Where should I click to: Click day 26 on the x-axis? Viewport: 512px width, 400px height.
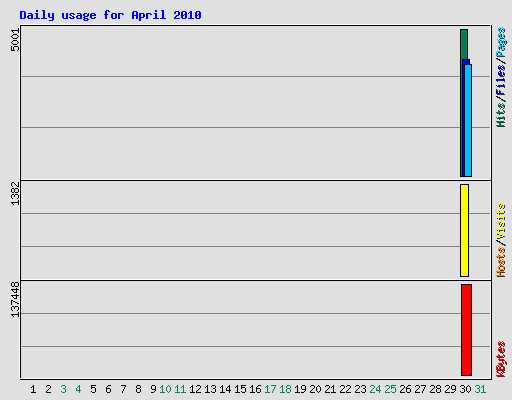point(405,389)
